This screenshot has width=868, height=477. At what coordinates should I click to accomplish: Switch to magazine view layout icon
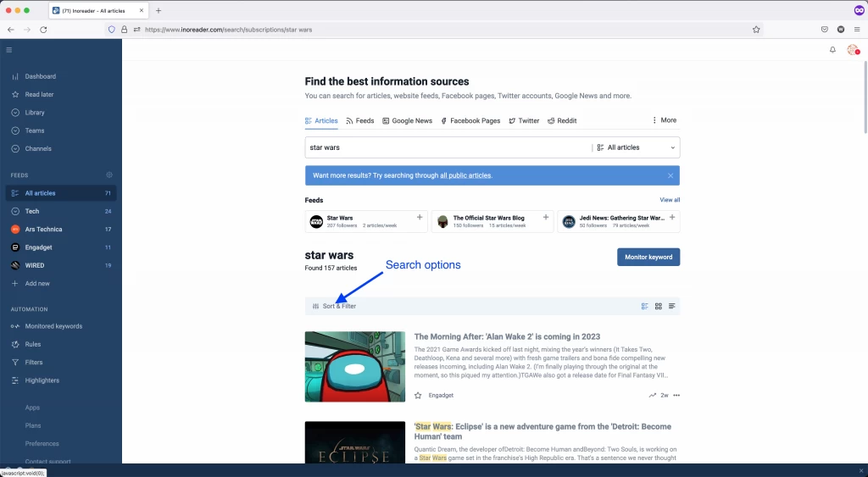pyautogui.click(x=644, y=306)
